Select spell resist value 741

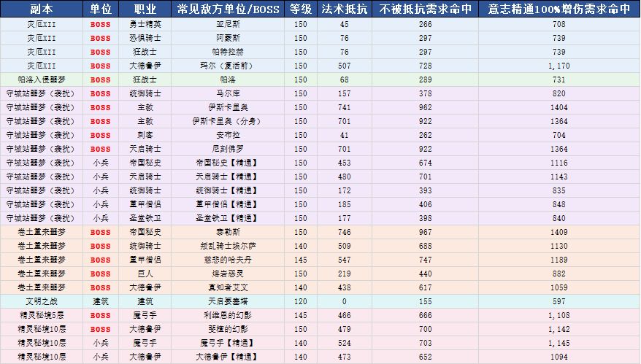coord(344,107)
